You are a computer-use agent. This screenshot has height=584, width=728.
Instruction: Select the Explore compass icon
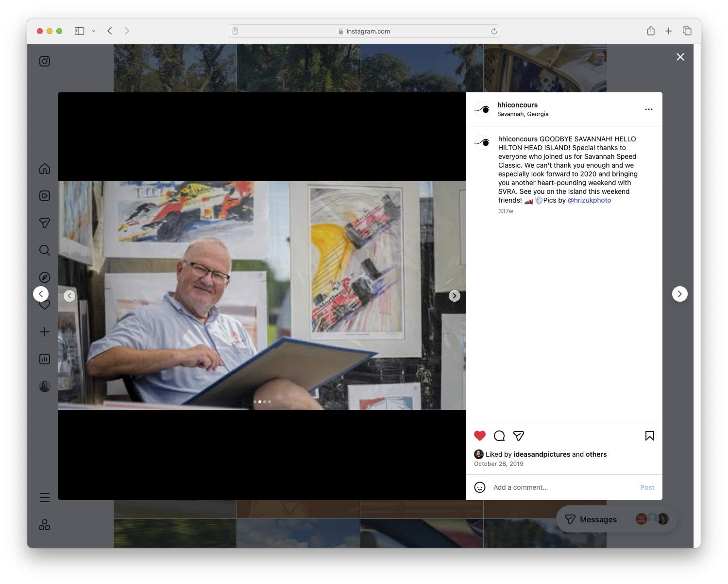(x=44, y=277)
